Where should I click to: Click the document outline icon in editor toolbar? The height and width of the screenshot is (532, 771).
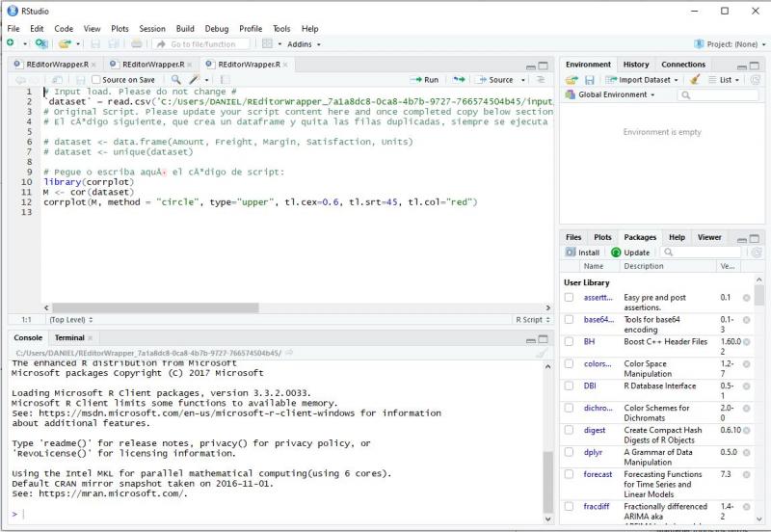tap(541, 80)
